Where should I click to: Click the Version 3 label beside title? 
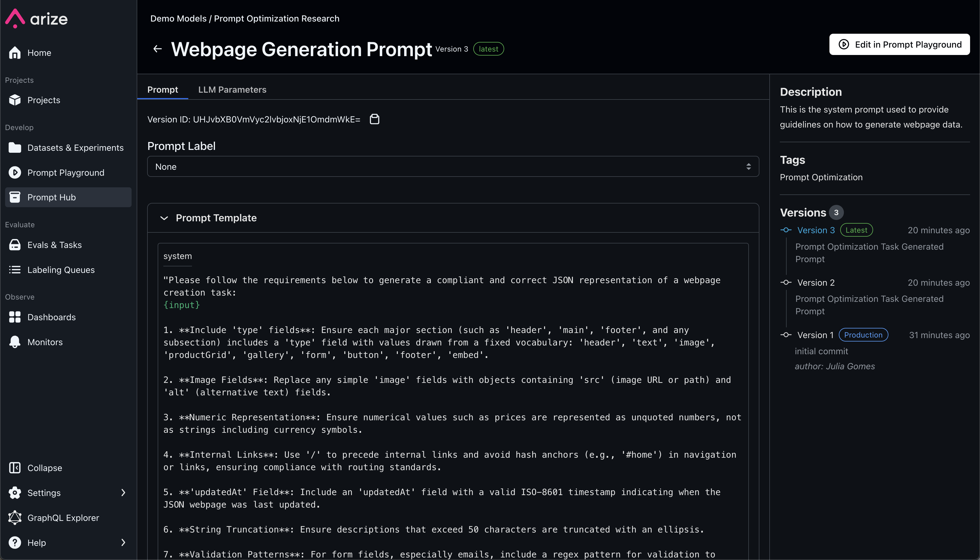tap(452, 49)
